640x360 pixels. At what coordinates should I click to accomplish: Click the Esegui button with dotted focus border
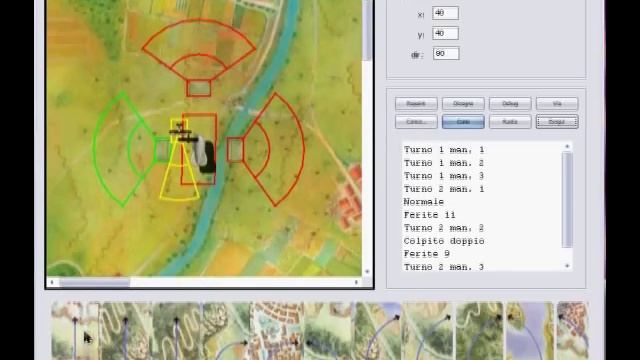coord(557,122)
